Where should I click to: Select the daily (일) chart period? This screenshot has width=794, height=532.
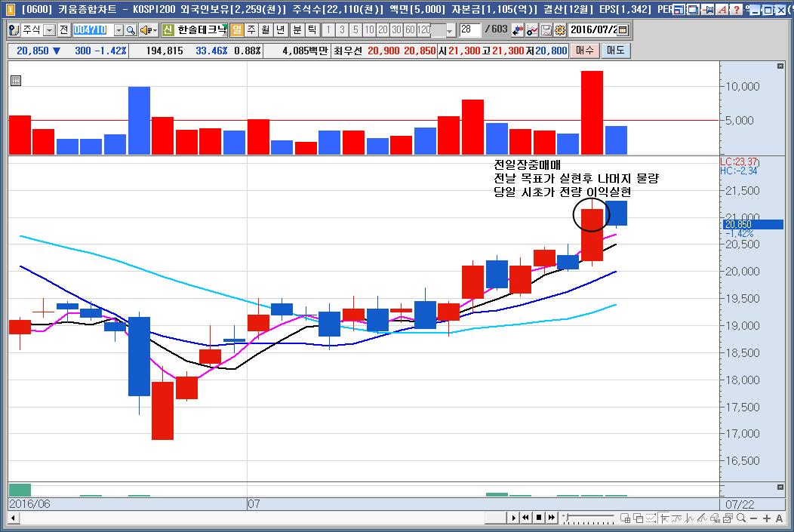tap(236, 30)
